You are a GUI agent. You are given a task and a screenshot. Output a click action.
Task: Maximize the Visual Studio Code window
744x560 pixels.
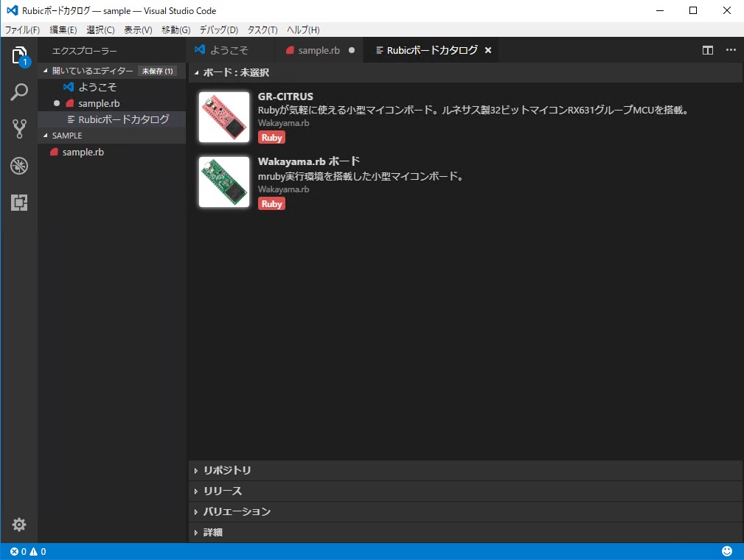coord(693,10)
